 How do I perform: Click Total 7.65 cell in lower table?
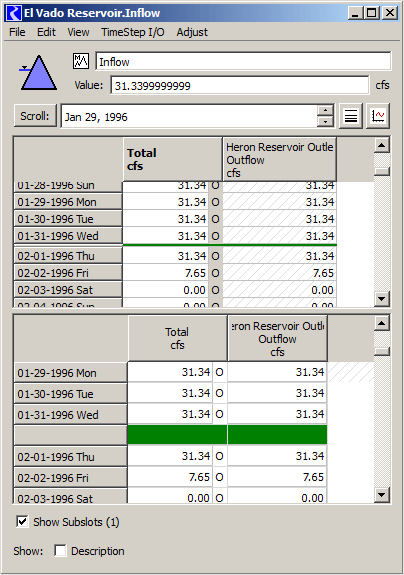click(x=170, y=477)
